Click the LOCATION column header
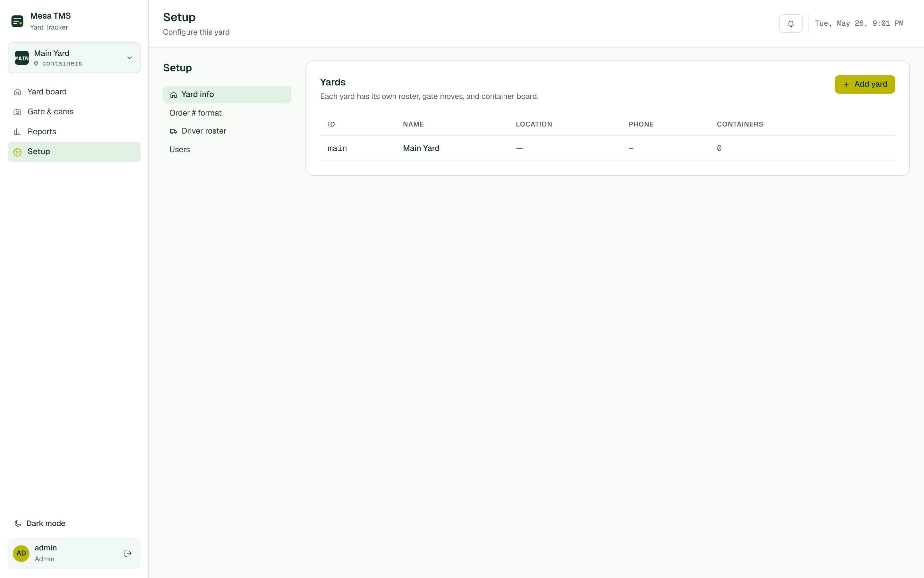 (x=534, y=124)
